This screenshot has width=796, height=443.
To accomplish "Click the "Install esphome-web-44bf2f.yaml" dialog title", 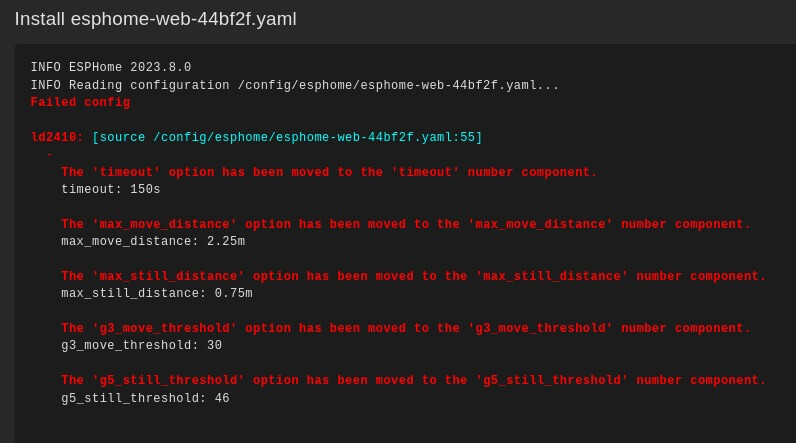I will point(155,19).
